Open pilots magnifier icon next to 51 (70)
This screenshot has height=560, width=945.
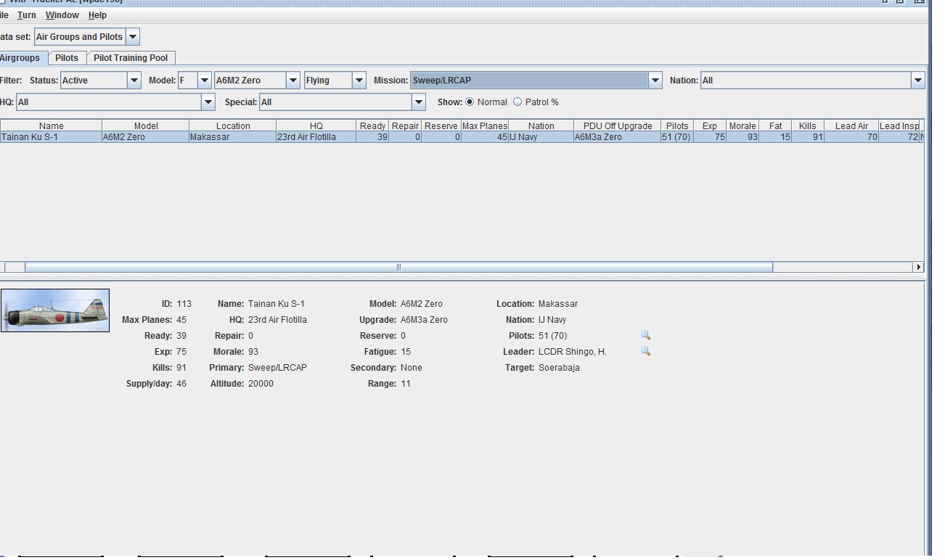click(x=645, y=335)
